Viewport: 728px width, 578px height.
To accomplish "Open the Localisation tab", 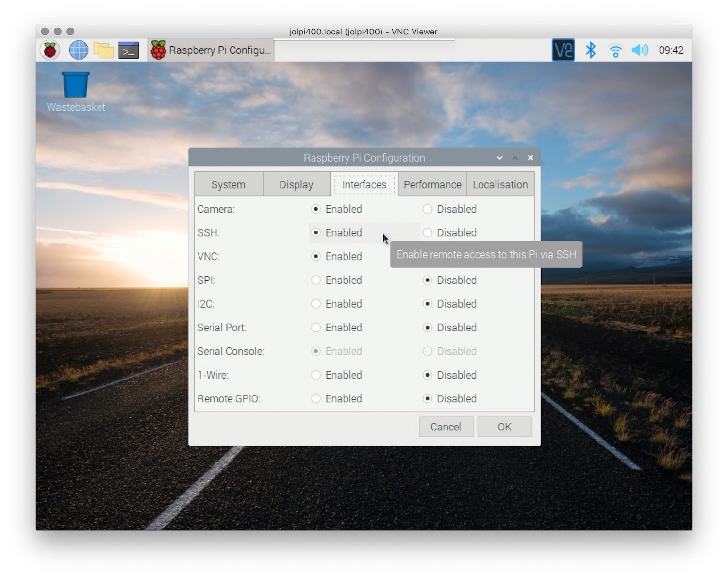I will coord(500,184).
